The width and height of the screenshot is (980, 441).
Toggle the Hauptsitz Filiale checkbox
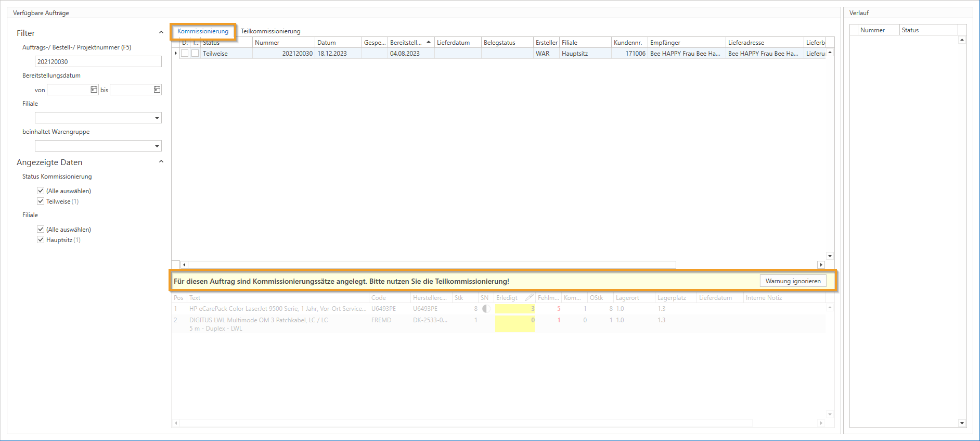point(41,240)
